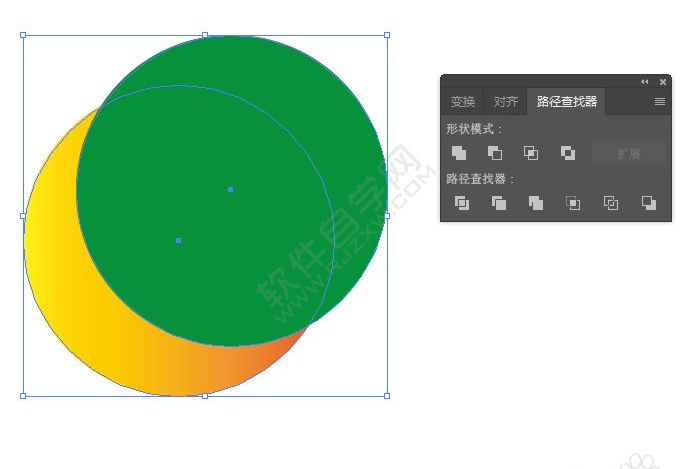Click the Minus Back pathfinder icon
Image resolution: width=692 pixels, height=469 pixels.
point(648,203)
